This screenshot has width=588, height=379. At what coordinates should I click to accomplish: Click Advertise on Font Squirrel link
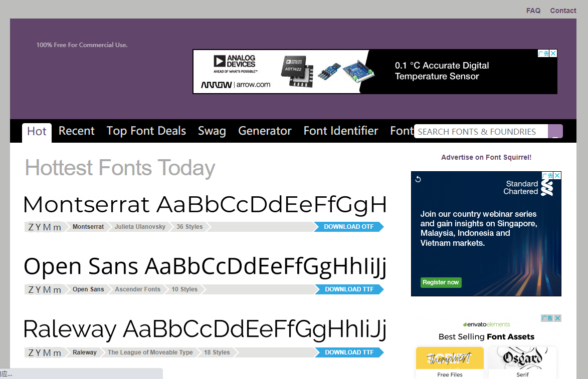coord(486,157)
